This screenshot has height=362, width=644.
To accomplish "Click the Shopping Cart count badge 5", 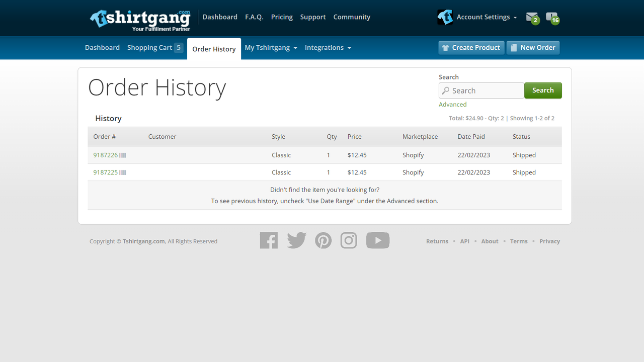I will 179,48.
